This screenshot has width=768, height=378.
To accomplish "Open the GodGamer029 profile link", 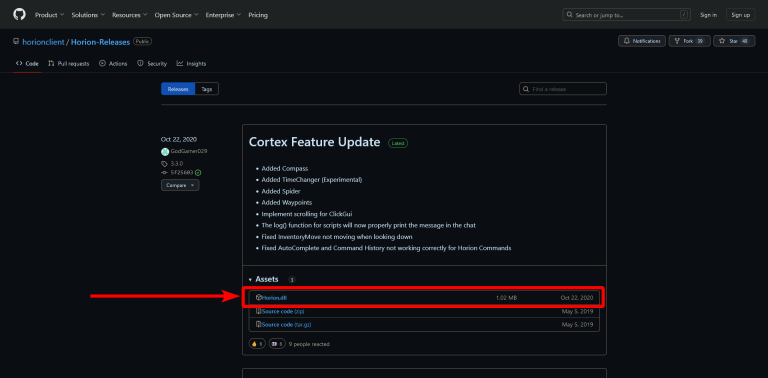I will coord(189,151).
